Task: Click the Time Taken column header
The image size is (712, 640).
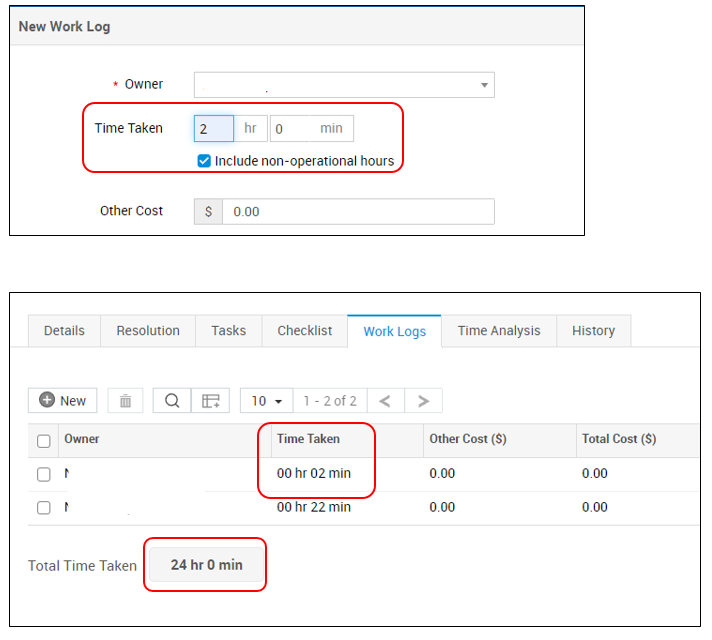Action: click(x=308, y=439)
